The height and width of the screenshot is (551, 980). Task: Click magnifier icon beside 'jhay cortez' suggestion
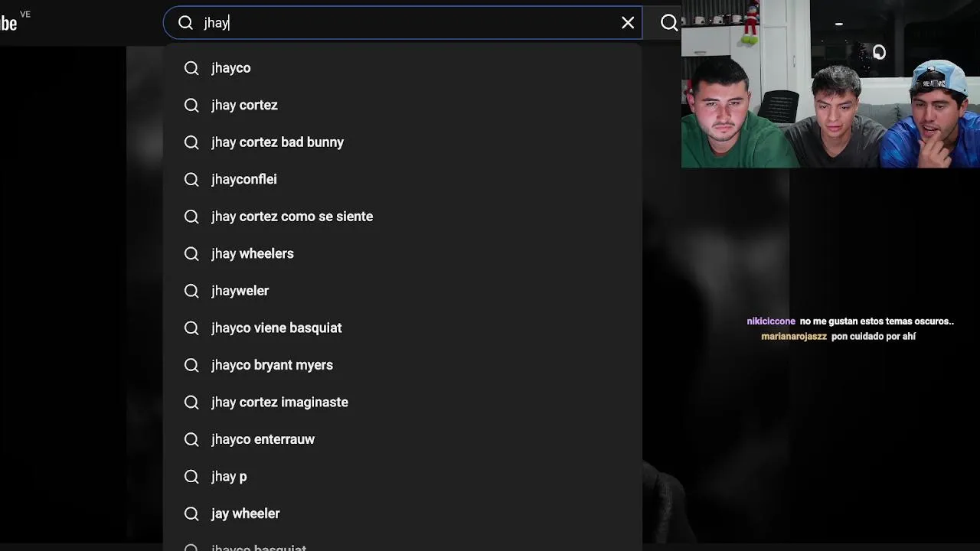tap(191, 105)
